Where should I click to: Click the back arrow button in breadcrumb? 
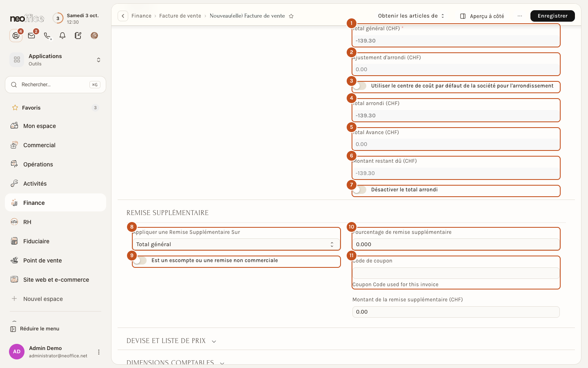tap(123, 16)
